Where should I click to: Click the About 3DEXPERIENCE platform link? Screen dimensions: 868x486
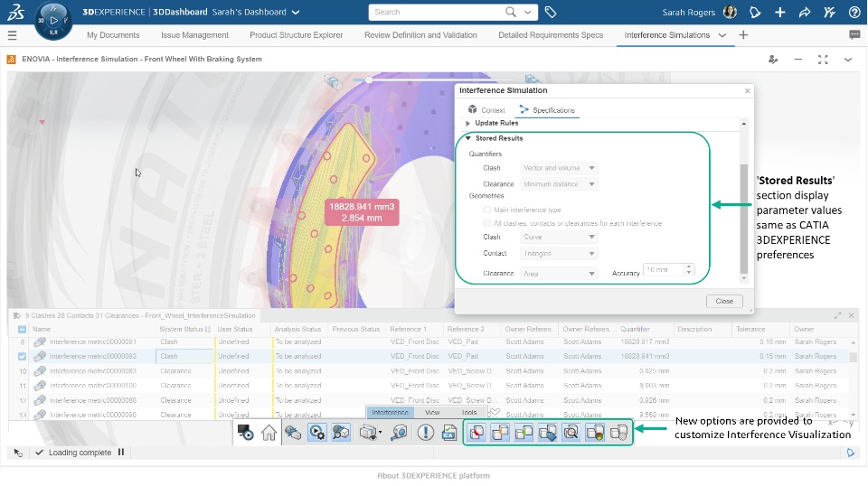433,476
